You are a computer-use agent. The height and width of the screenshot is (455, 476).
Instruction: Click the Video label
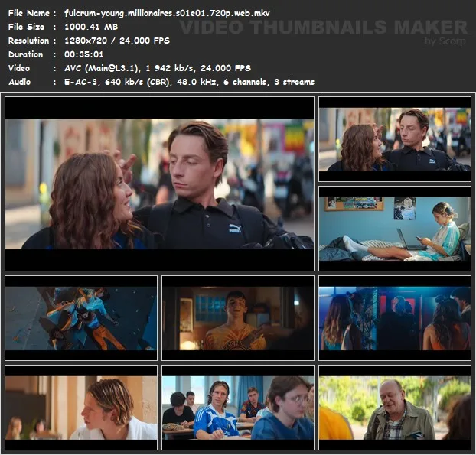point(19,68)
